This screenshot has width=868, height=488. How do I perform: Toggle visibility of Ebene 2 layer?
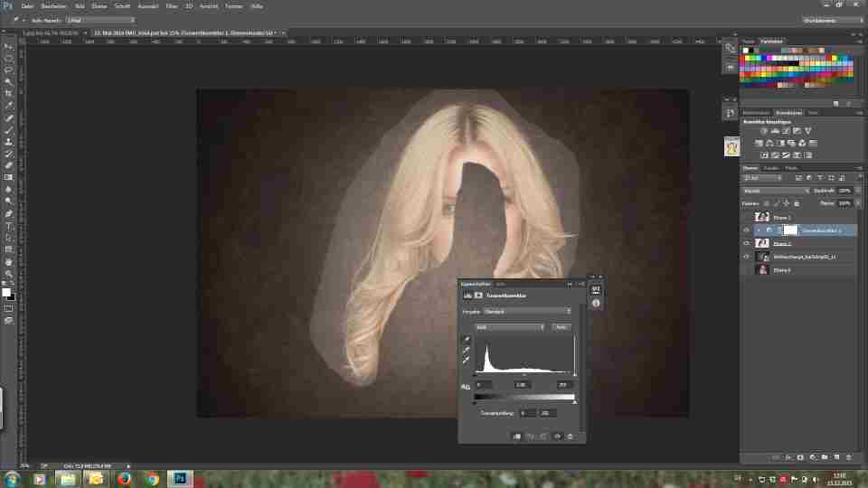pos(747,244)
